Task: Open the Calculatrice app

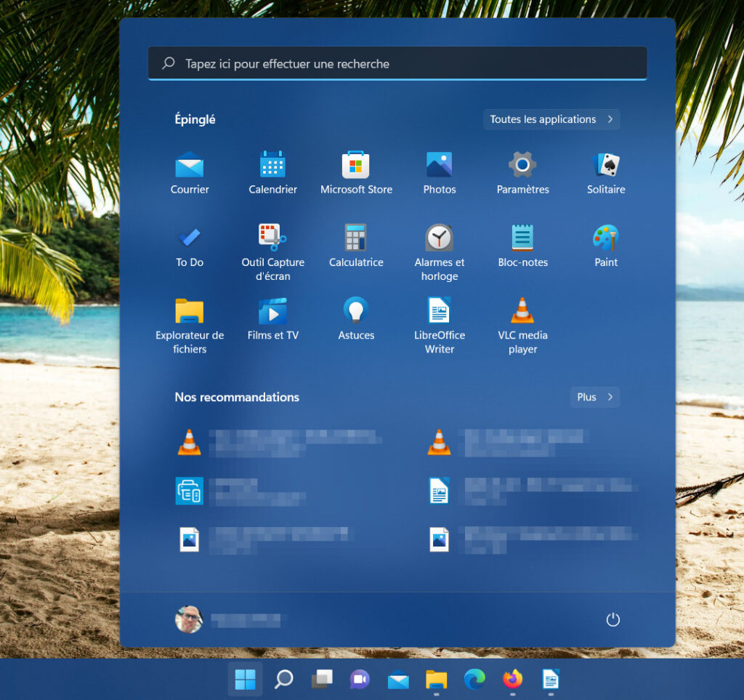Action: click(x=356, y=246)
